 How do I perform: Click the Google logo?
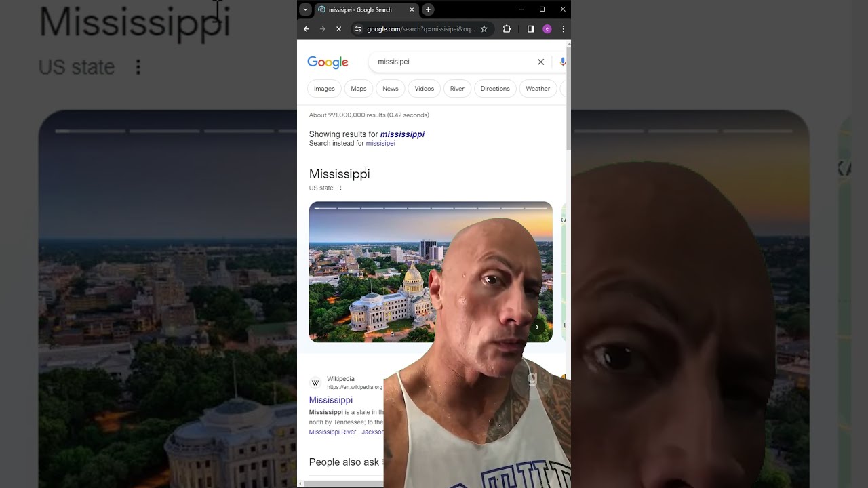coord(328,62)
